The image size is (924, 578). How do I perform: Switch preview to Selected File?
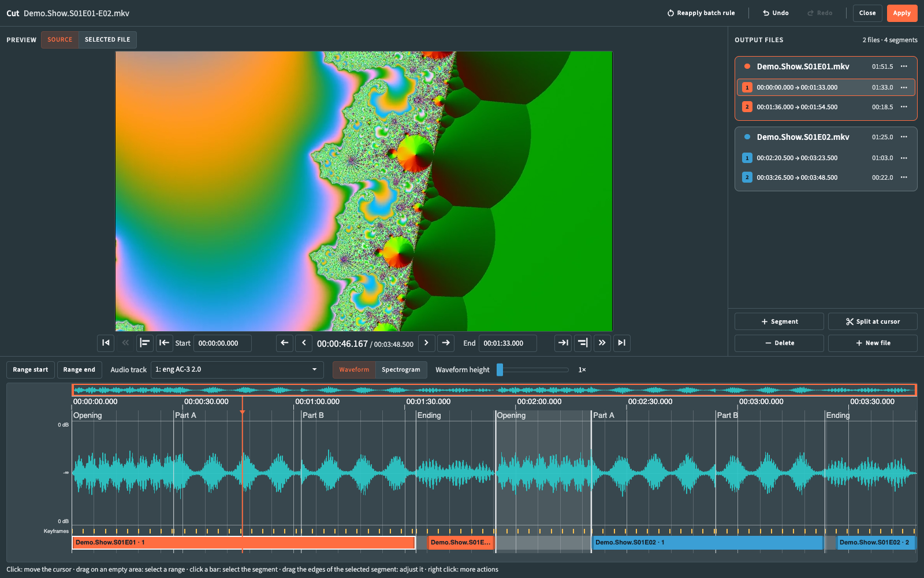point(107,40)
